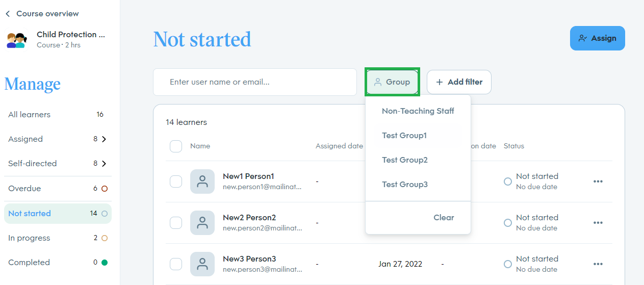Expand the Self-directed learners chevron

tap(104, 164)
